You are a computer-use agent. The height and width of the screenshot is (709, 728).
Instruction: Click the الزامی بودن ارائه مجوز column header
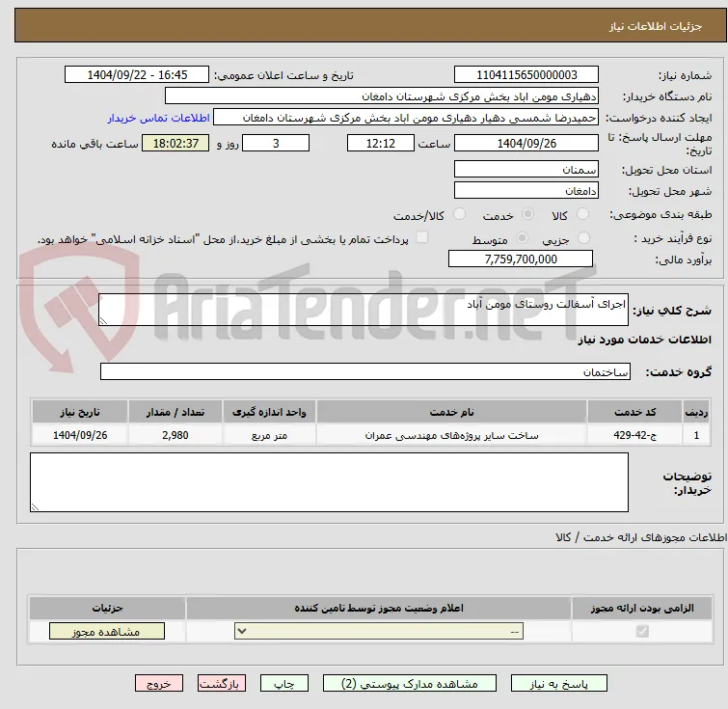[642, 608]
